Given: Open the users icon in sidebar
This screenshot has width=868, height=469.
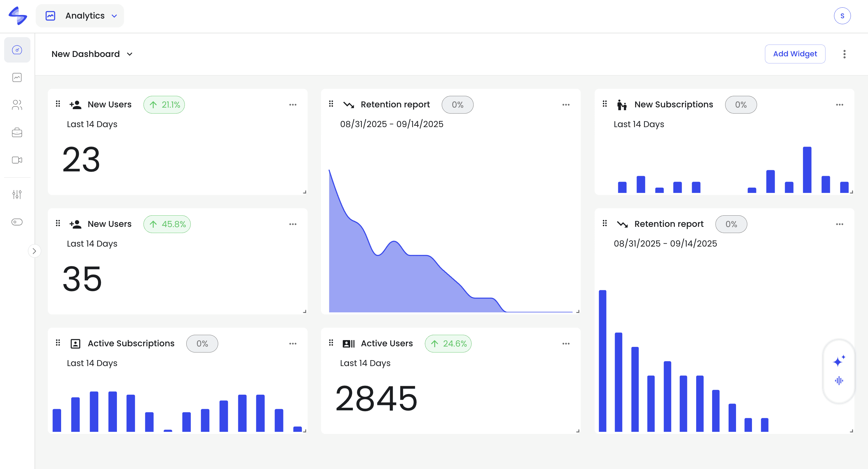Looking at the screenshot, I should pos(17,105).
